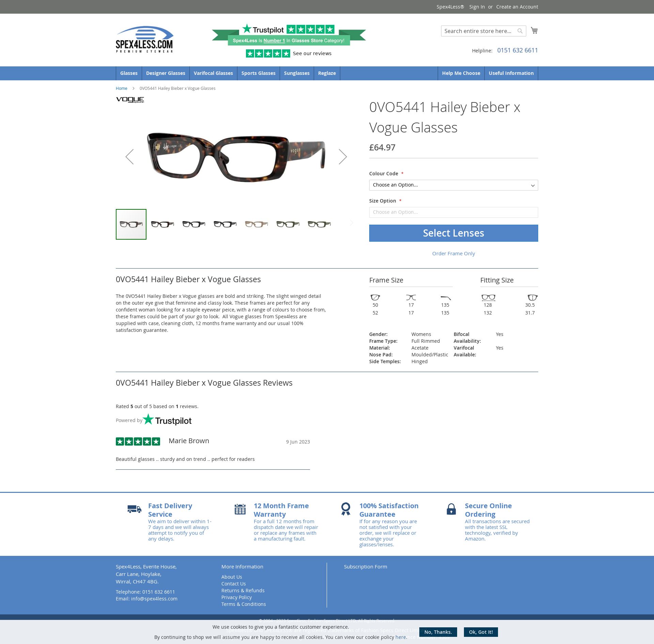Click the Sign In link
This screenshot has height=644, width=654.
pyautogui.click(x=477, y=7)
